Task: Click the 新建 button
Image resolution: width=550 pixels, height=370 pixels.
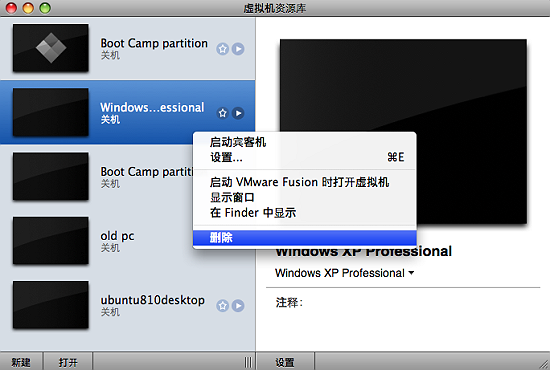Action: point(21,362)
